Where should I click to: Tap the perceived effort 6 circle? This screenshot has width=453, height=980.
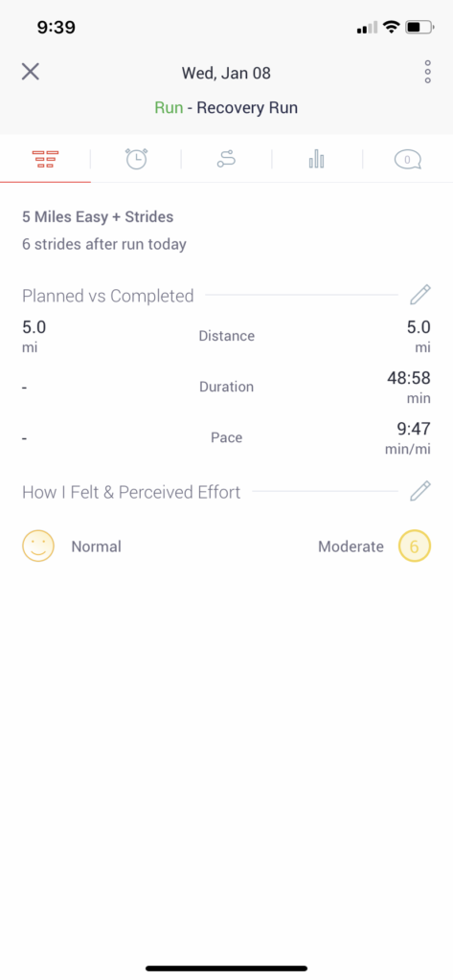click(x=414, y=546)
